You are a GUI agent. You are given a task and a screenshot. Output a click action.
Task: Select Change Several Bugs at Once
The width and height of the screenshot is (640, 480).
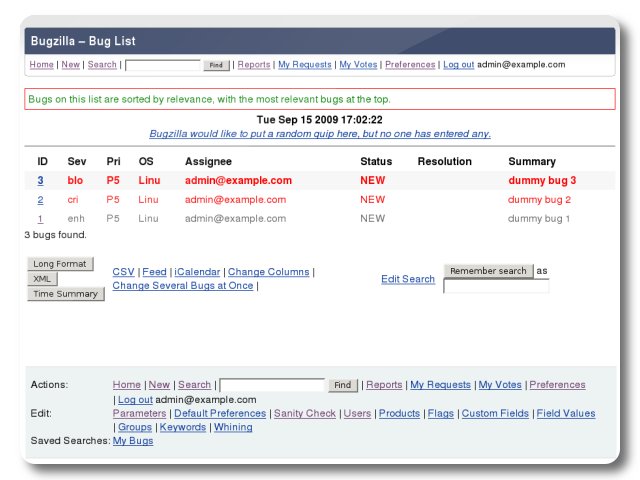point(183,286)
